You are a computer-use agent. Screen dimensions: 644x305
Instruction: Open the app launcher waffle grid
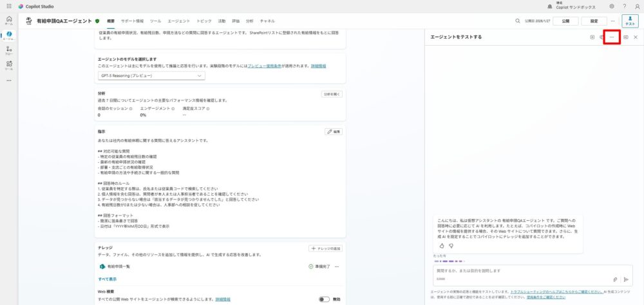pos(8,6)
